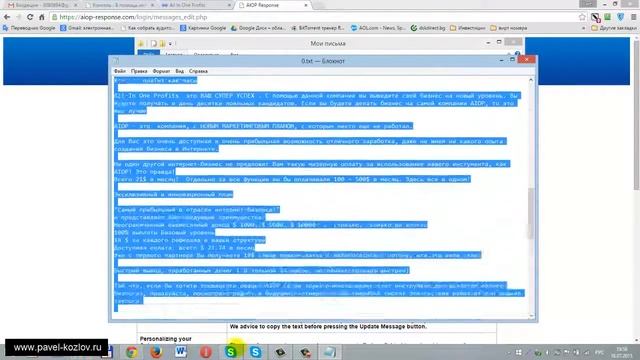Open the Chrome home page icon
This screenshot has width=640, height=360.
(x=41, y=17)
